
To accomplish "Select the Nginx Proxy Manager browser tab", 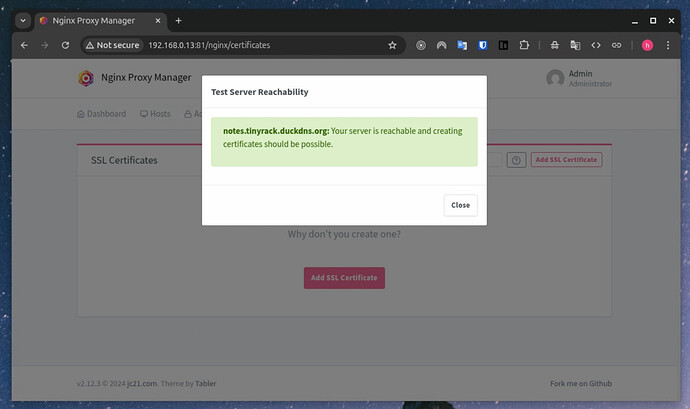I will point(93,21).
